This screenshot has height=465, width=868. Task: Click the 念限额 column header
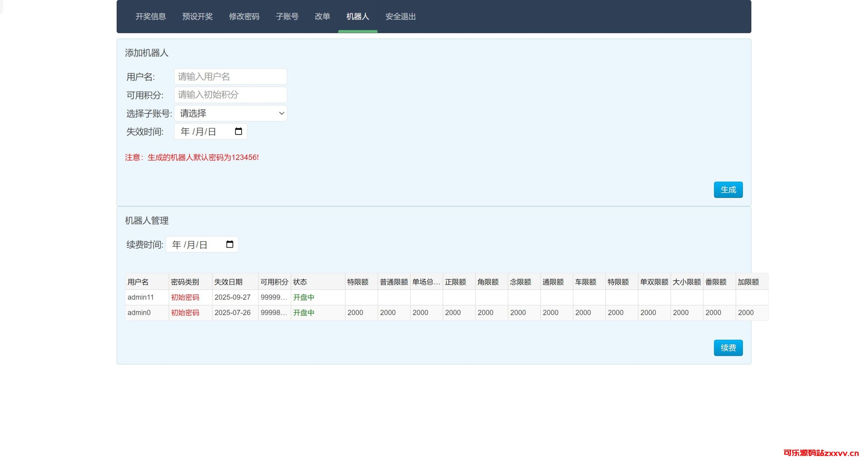tap(524, 282)
